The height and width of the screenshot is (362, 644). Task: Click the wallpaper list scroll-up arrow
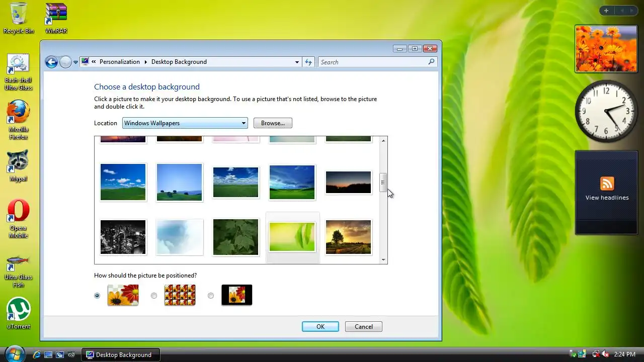(x=383, y=141)
